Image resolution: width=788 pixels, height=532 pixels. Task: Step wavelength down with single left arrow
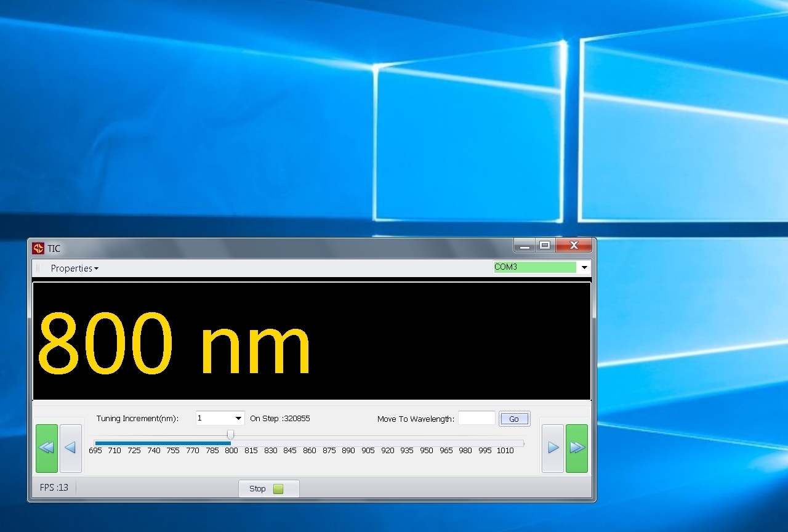(x=70, y=448)
